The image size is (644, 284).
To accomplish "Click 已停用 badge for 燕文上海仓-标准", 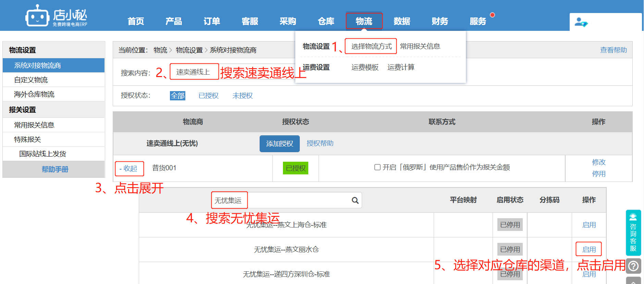I will (x=510, y=225).
